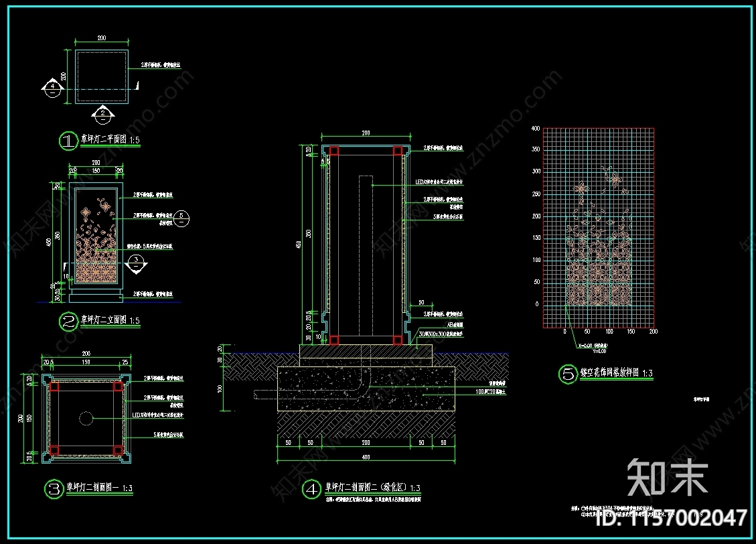Screen dimensions: 756x544
Task: Select the 200 dimension above the section 4 lamp body
Action: click(366, 133)
